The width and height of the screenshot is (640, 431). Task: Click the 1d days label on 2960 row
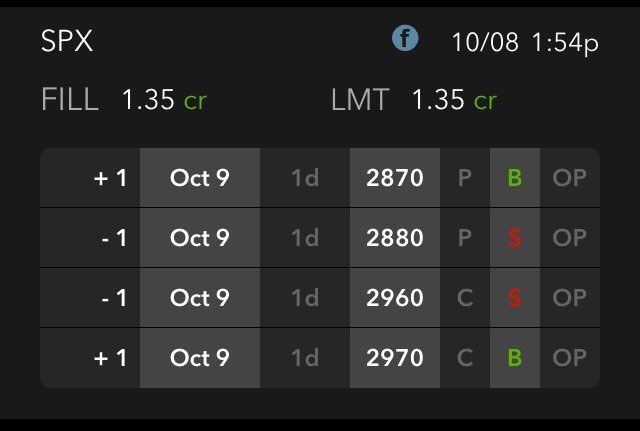click(x=305, y=297)
